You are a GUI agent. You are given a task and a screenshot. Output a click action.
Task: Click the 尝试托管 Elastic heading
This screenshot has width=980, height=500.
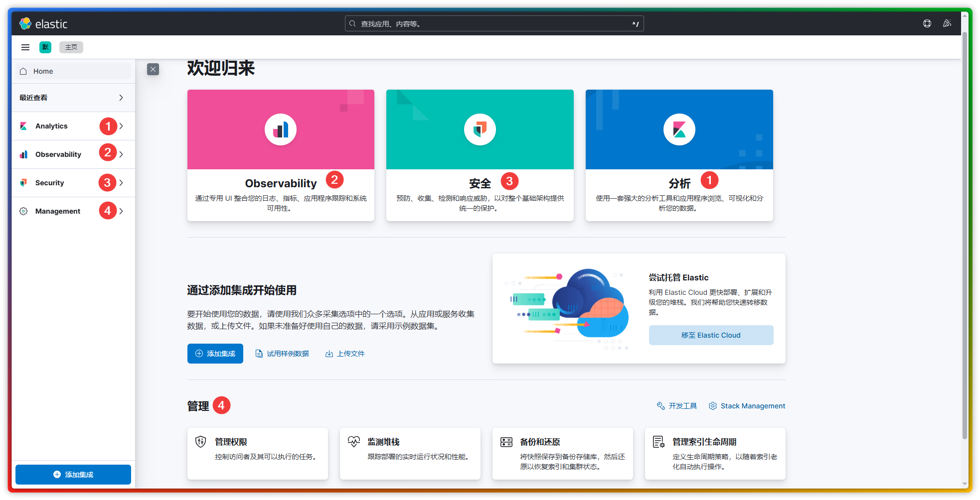coord(678,277)
